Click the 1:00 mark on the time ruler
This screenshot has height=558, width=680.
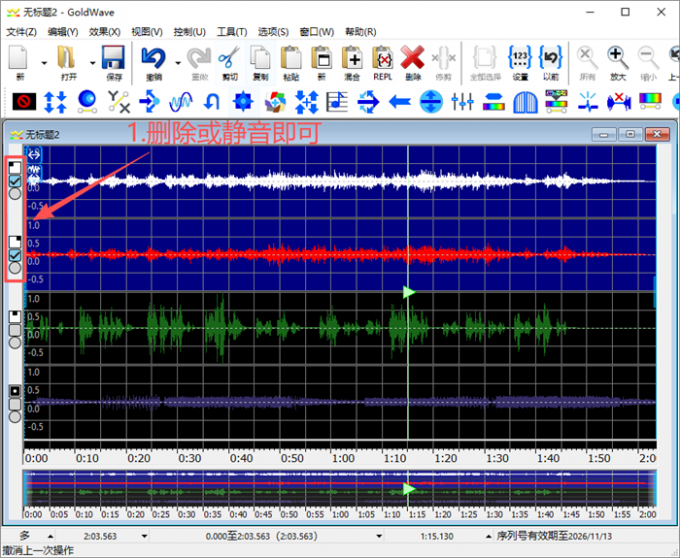click(x=343, y=458)
